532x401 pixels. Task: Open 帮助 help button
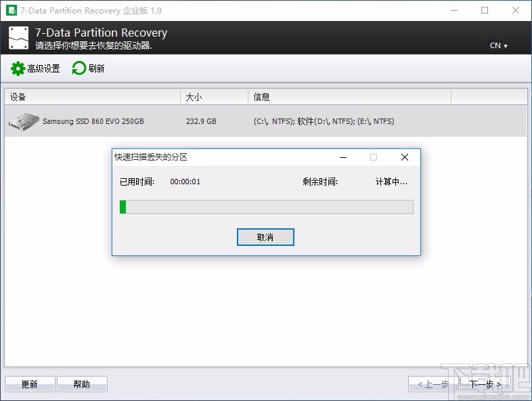pyautogui.click(x=82, y=384)
